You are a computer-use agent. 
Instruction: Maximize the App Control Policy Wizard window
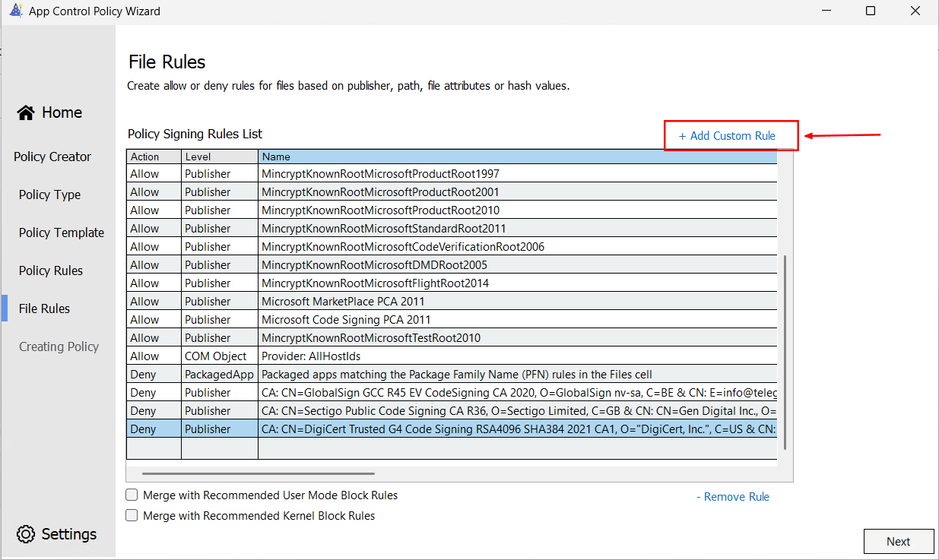pyautogui.click(x=871, y=11)
